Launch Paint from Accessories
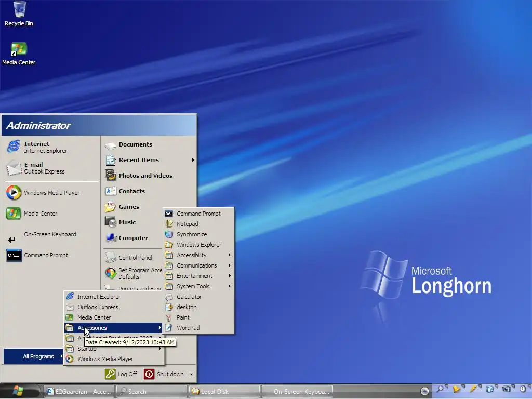This screenshot has height=399, width=532. click(x=198, y=317)
